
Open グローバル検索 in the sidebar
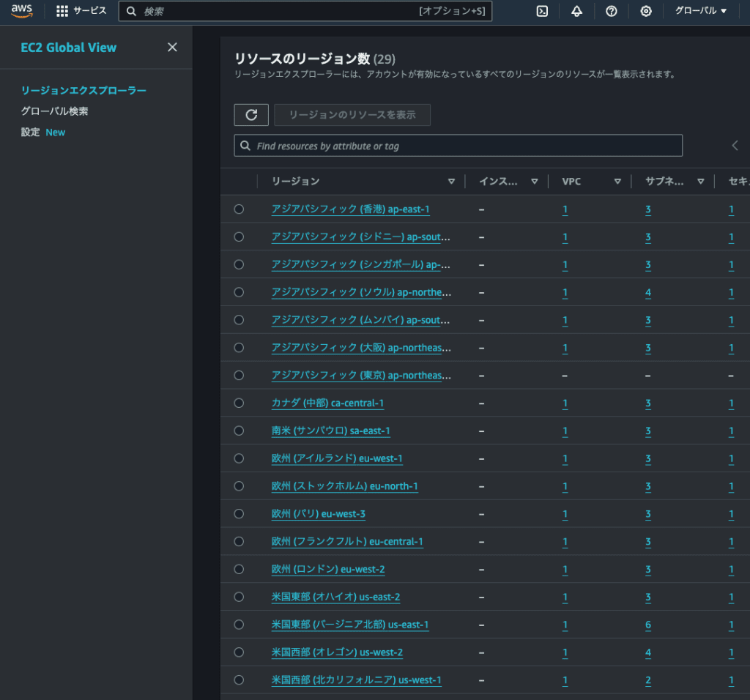[54, 111]
